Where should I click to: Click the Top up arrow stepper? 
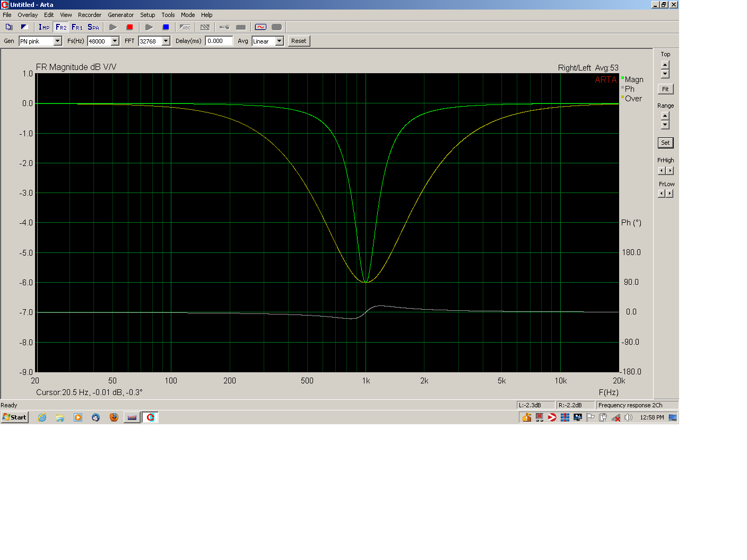click(x=665, y=65)
